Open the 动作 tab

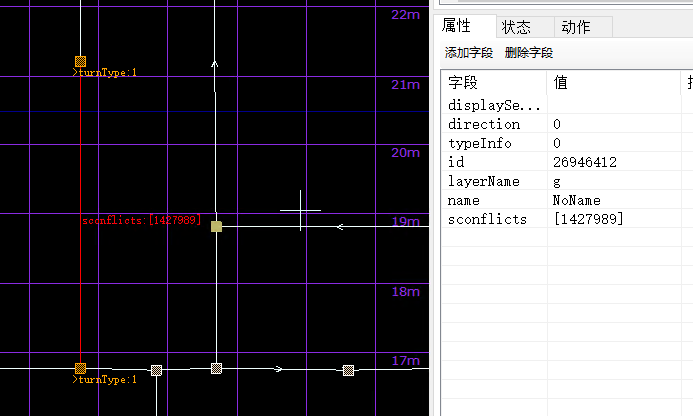click(x=575, y=27)
